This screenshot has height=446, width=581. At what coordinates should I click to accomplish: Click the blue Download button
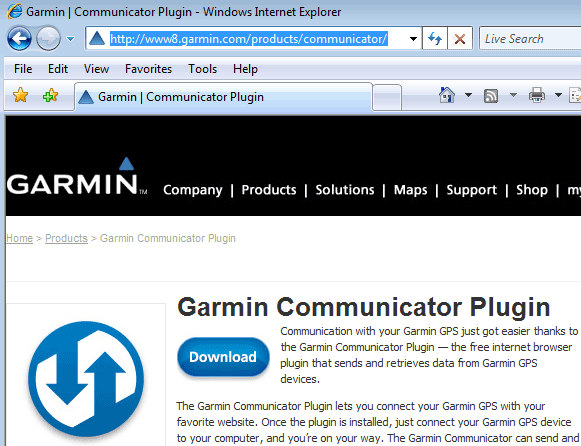(x=223, y=357)
